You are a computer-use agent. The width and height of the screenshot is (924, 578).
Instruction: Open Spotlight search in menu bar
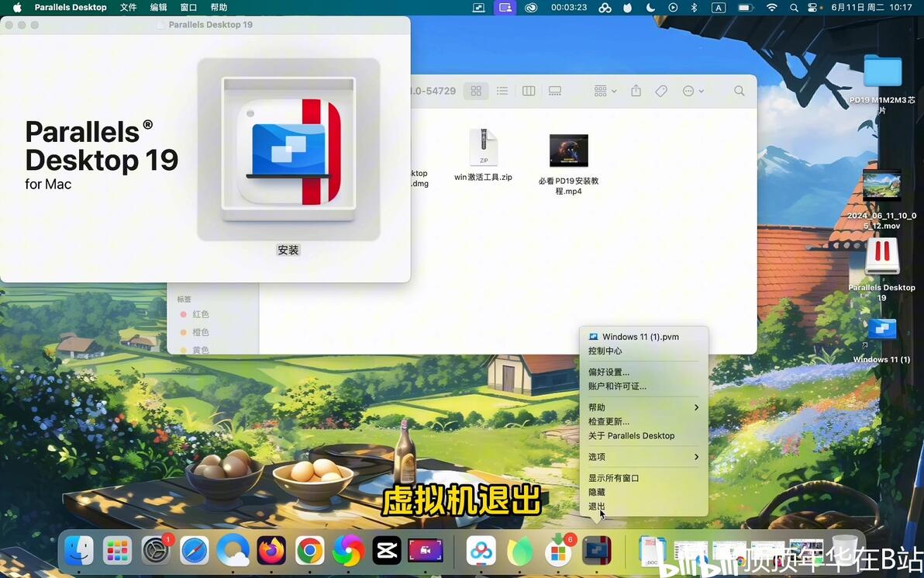tap(794, 8)
